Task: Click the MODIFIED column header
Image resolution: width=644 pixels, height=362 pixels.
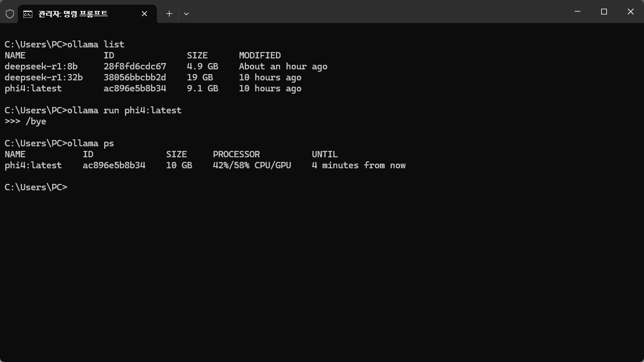Action: point(260,56)
